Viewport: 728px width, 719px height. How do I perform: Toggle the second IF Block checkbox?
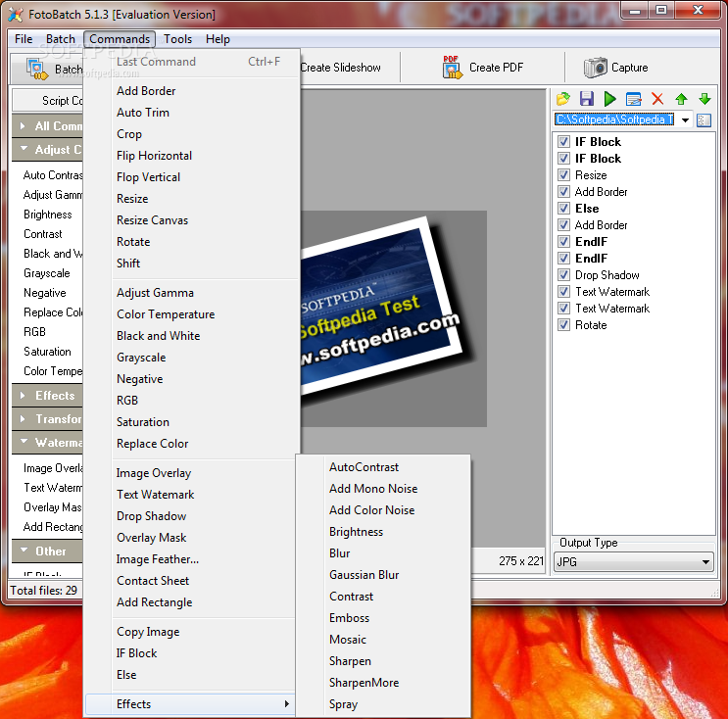(x=563, y=159)
